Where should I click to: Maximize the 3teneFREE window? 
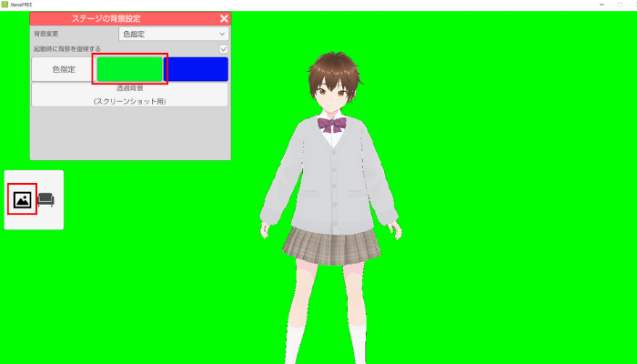click(x=620, y=5)
